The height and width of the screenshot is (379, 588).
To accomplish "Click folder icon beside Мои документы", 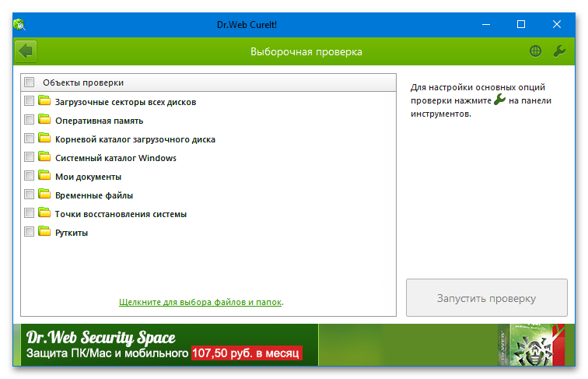I will [x=44, y=175].
